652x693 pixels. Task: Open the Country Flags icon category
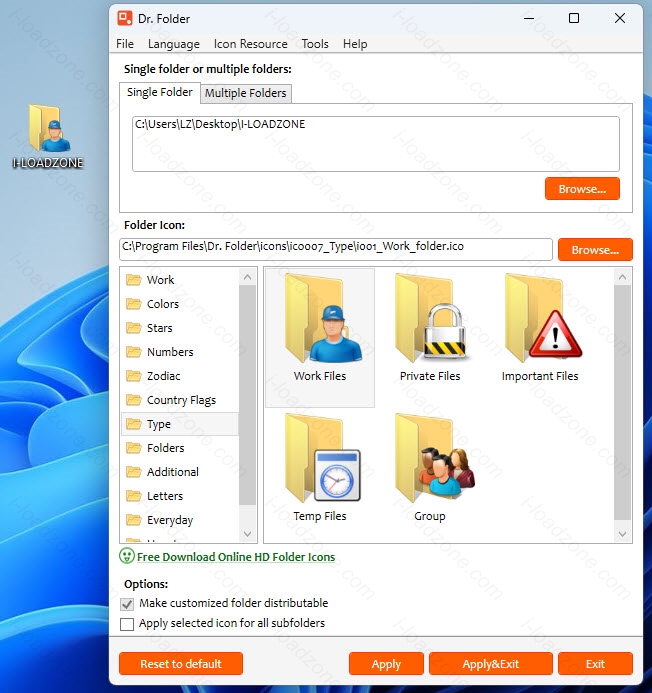181,400
